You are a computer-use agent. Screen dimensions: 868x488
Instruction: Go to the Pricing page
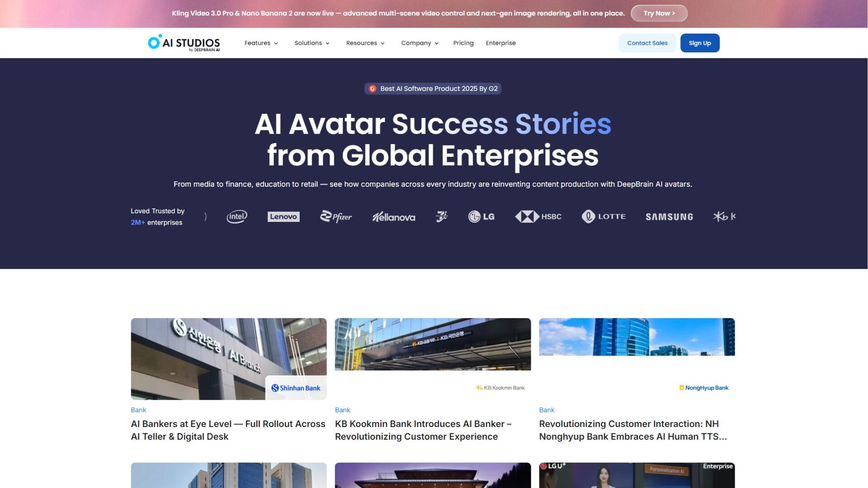click(x=463, y=43)
